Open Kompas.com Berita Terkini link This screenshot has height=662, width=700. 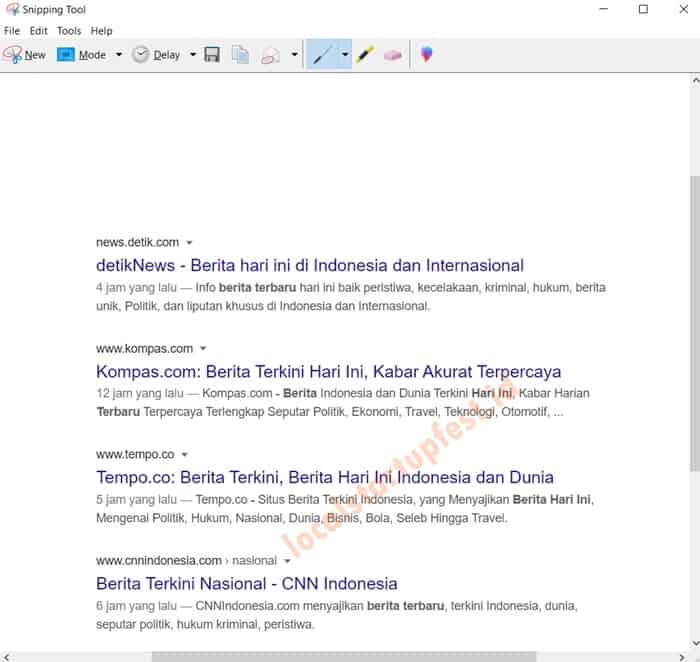(x=329, y=371)
